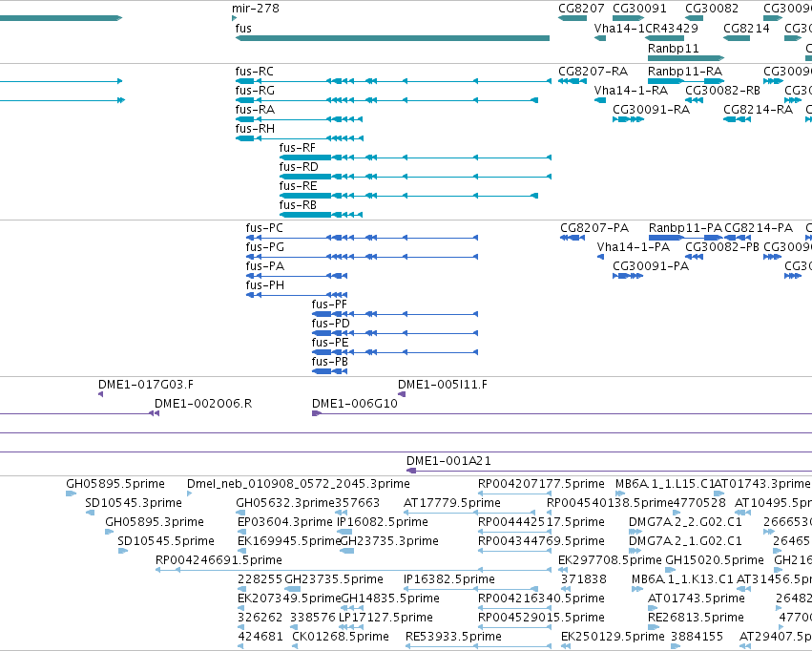Image resolution: width=812 pixels, height=651 pixels.
Task: Select protein fus-PF
Action: 395,314
